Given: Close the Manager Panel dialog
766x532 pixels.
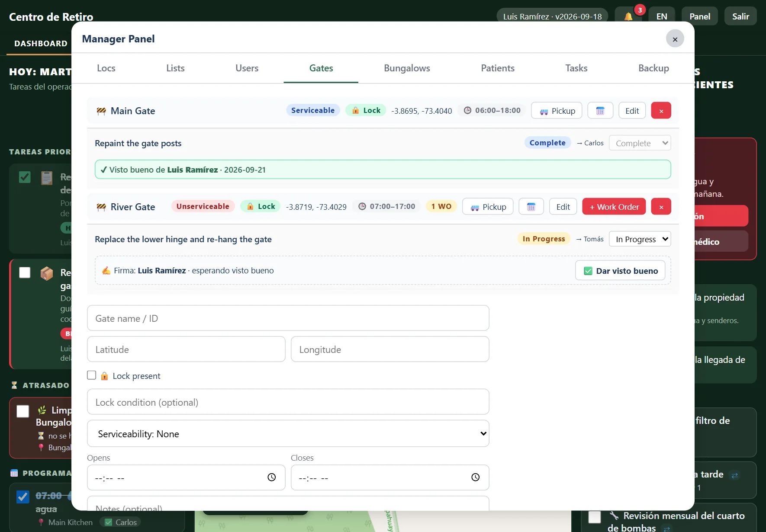Looking at the screenshot, I should (675, 39).
